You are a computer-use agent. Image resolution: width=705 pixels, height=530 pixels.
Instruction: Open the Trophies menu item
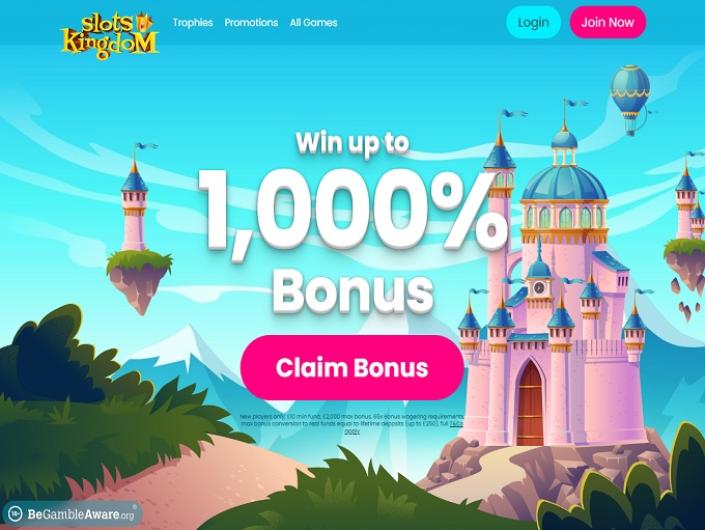[x=192, y=22]
